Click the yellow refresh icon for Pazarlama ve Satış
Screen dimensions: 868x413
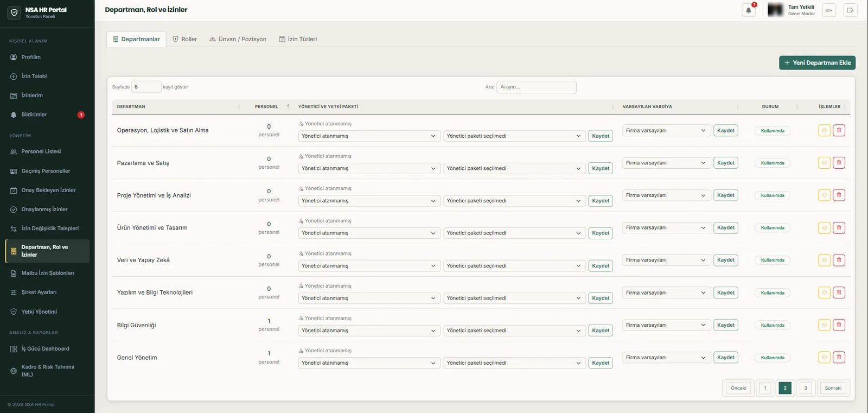pos(824,163)
